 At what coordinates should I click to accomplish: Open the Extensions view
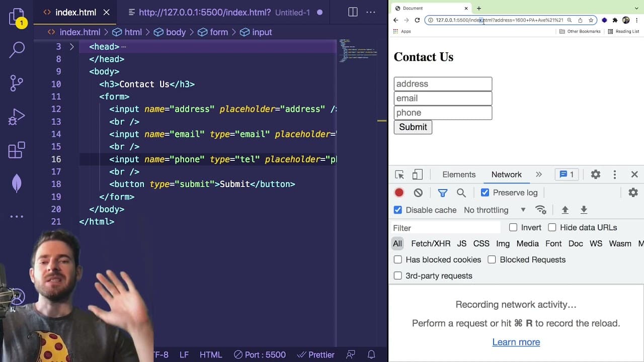[x=17, y=150]
